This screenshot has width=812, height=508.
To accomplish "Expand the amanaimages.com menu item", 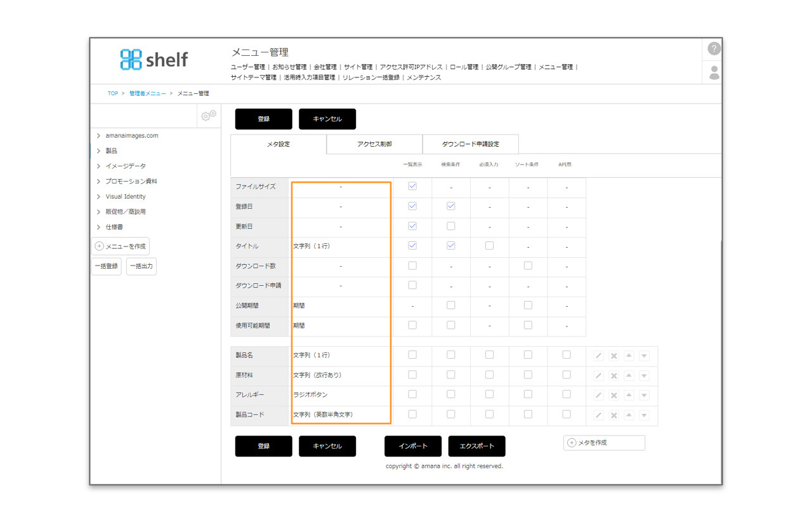I will click(99, 135).
